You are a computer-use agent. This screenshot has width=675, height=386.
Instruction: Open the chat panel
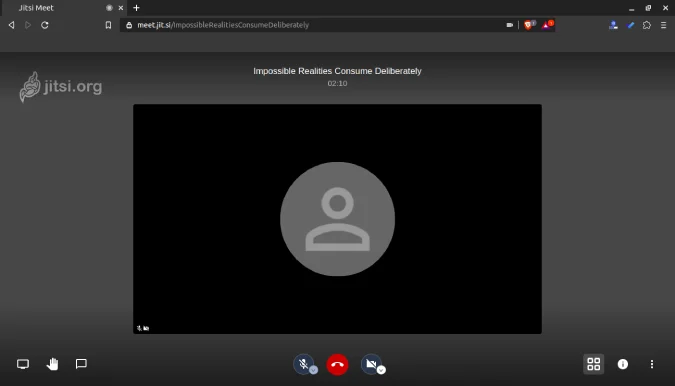pyautogui.click(x=81, y=364)
